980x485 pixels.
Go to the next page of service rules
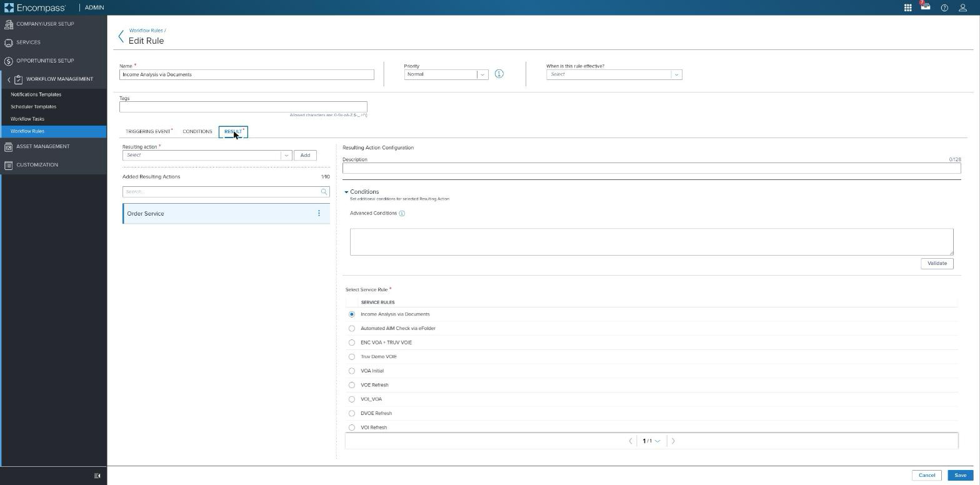(673, 441)
